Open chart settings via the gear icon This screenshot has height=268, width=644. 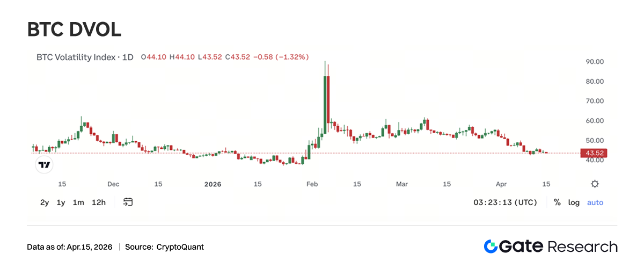595,184
